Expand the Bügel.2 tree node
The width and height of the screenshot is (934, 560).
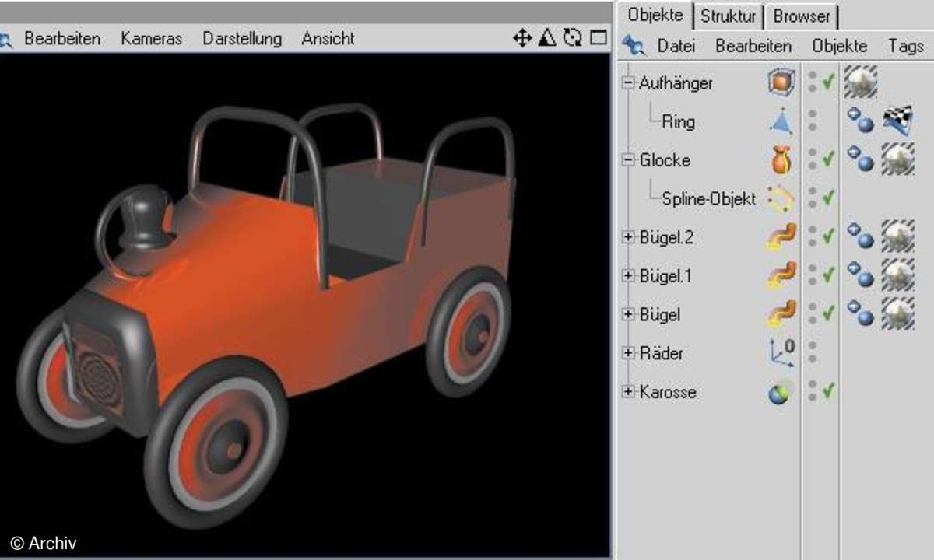click(628, 237)
